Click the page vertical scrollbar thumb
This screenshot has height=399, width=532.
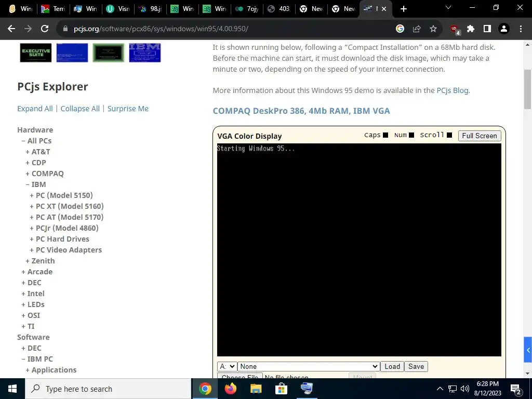(x=528, y=89)
